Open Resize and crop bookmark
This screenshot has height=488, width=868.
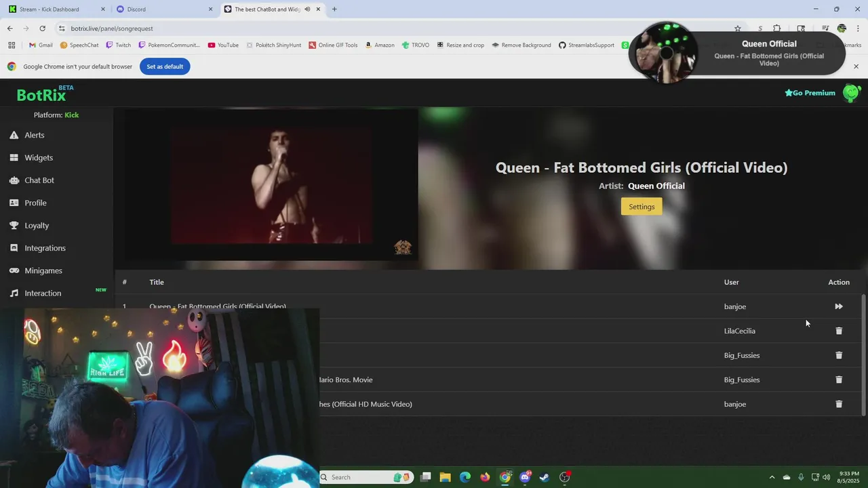460,45
